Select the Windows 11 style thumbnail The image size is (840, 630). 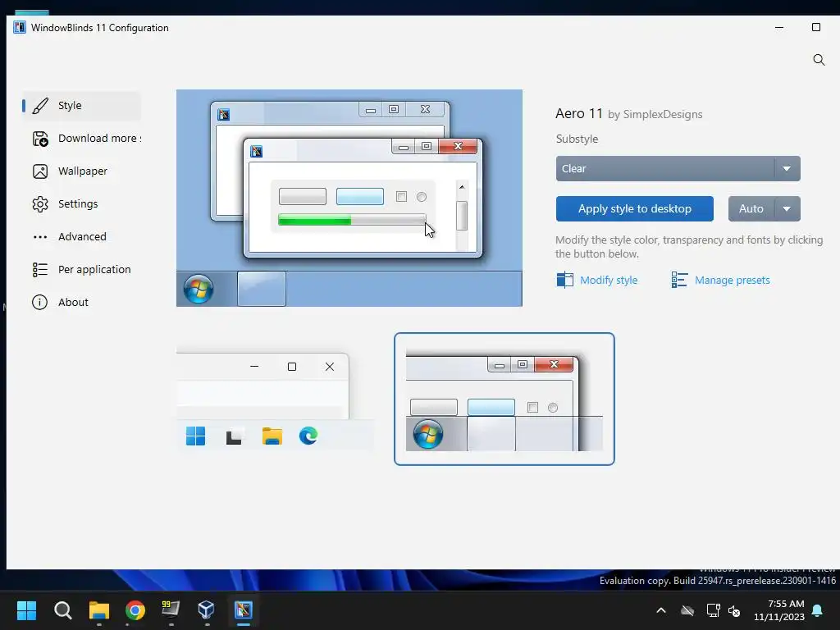pyautogui.click(x=276, y=399)
